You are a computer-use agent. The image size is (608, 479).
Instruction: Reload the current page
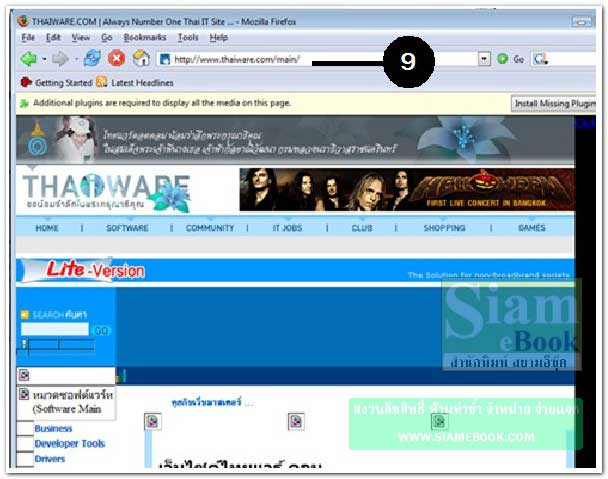[x=92, y=59]
